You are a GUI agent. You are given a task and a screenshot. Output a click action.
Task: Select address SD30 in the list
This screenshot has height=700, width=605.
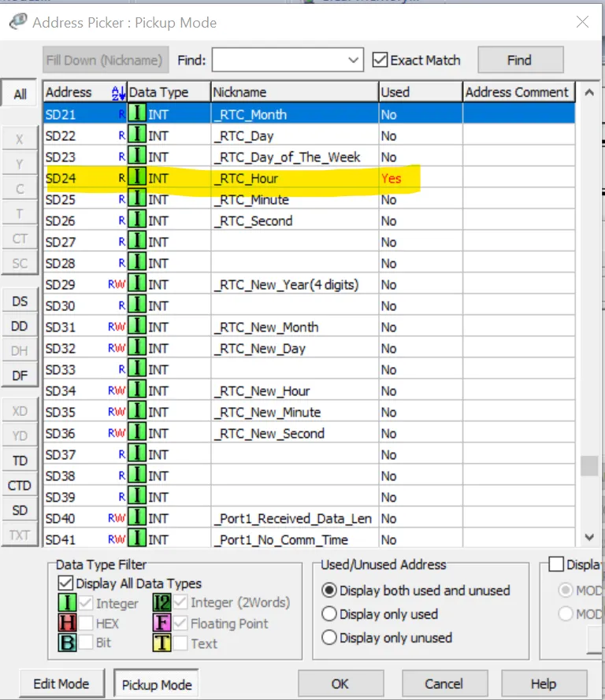click(61, 306)
